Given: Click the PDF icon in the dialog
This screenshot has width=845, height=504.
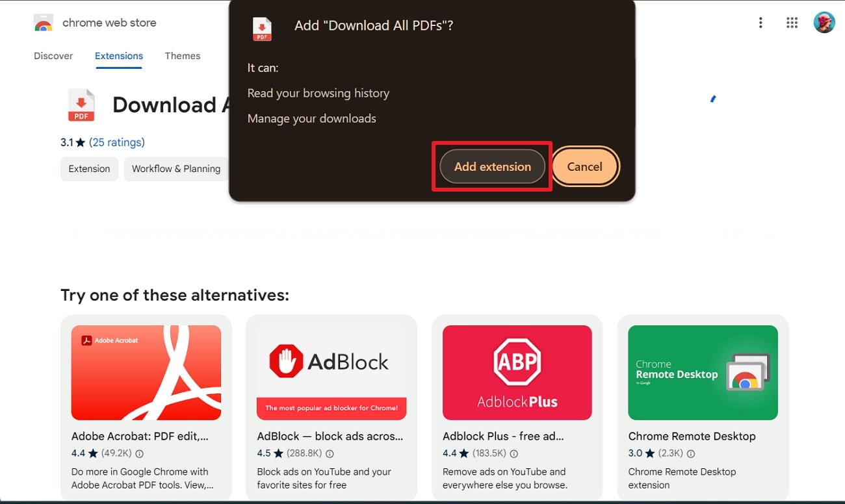Looking at the screenshot, I should [262, 29].
